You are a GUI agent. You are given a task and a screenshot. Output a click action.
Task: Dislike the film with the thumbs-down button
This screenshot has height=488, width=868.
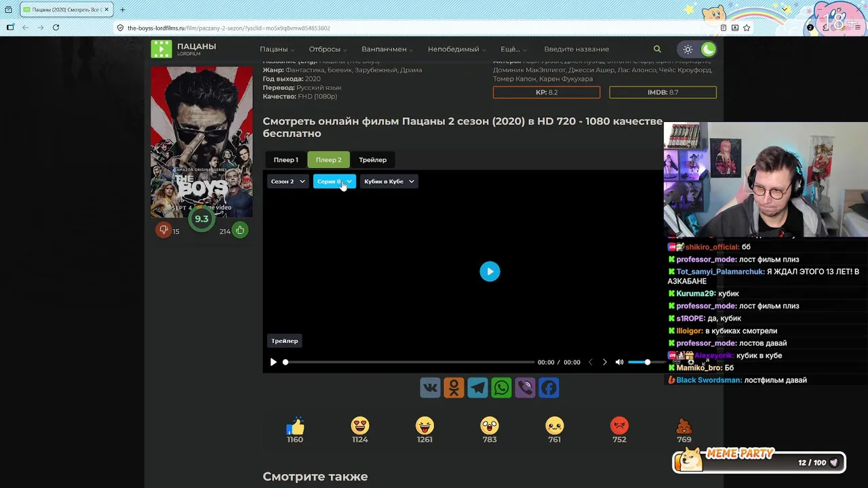(x=163, y=230)
